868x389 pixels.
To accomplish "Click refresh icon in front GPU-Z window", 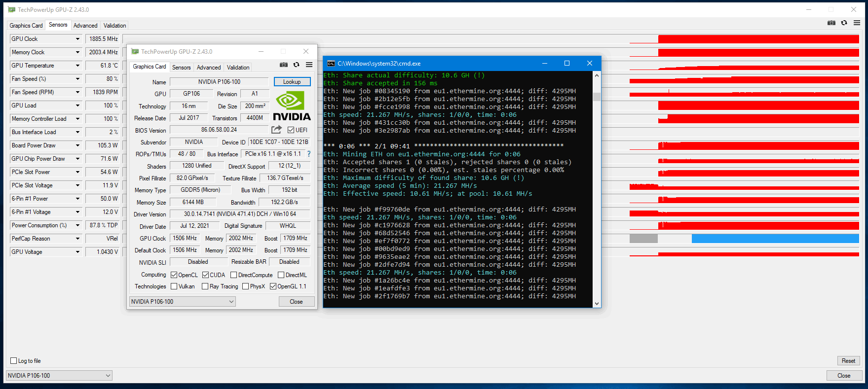I will coord(297,65).
